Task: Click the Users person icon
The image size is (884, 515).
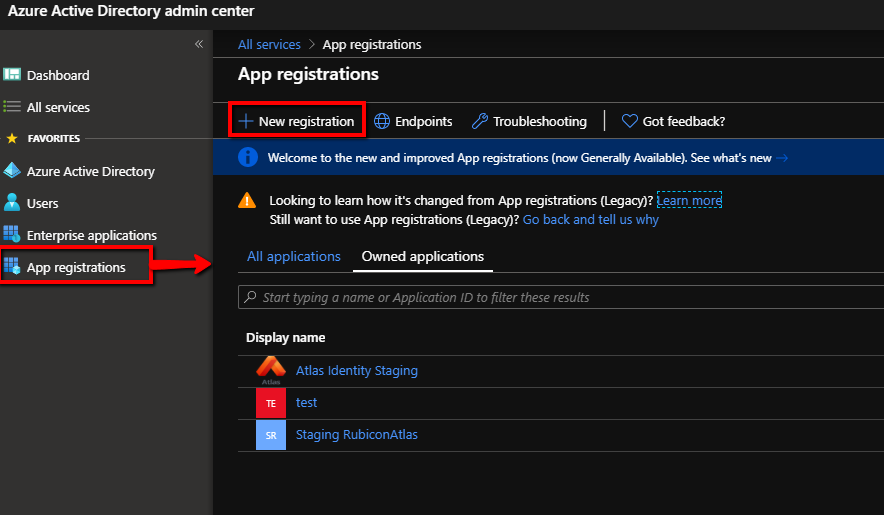Action: 11,202
